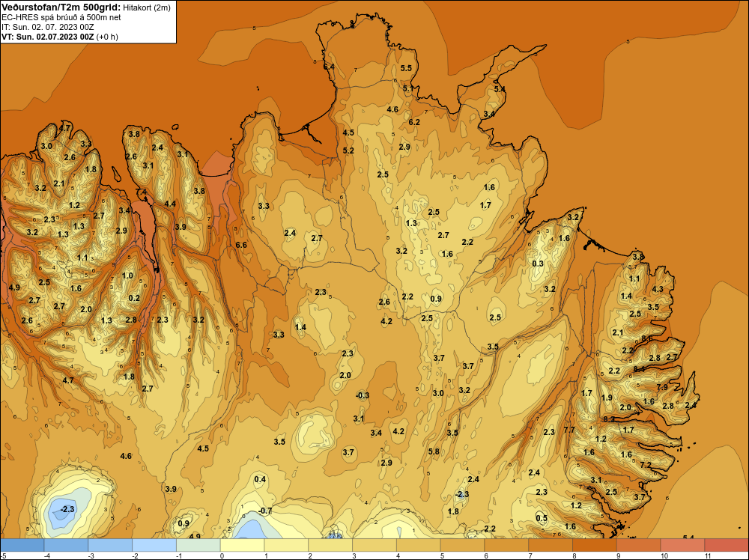Screen dimensions: 749x560
Task: Click the legend swatch between -2 and -1
Action: (x=154, y=545)
